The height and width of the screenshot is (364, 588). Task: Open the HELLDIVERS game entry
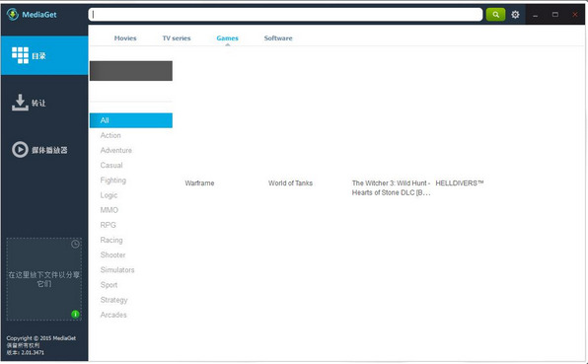[x=460, y=183]
